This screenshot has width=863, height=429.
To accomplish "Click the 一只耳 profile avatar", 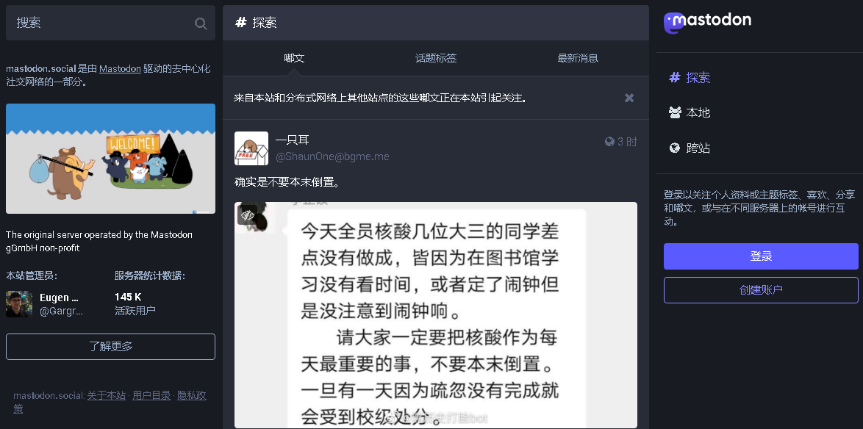I will 251,148.
